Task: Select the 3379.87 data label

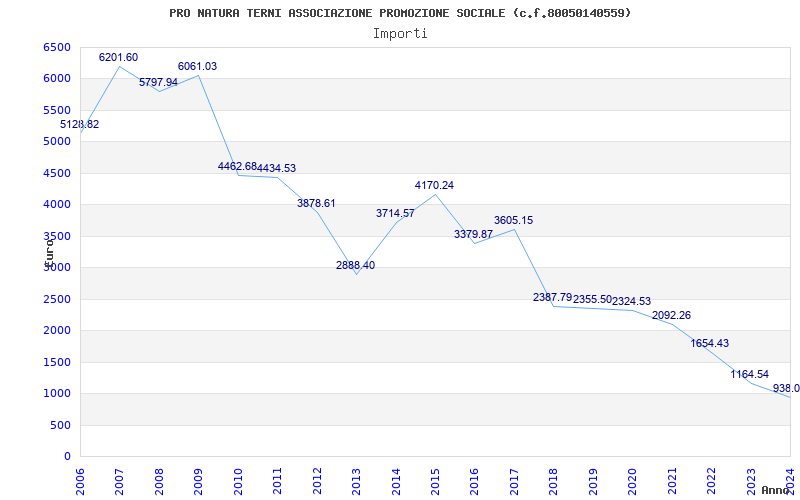Action: click(x=473, y=235)
